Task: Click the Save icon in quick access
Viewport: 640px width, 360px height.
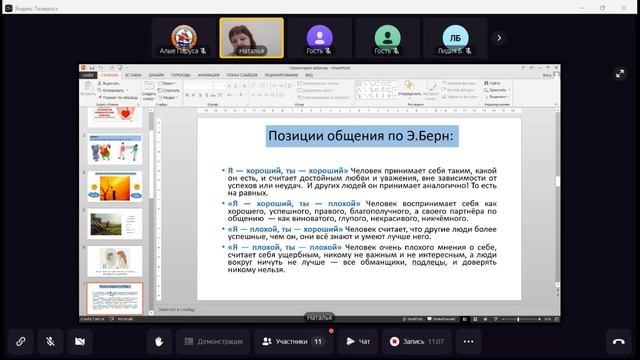Action: coord(93,68)
